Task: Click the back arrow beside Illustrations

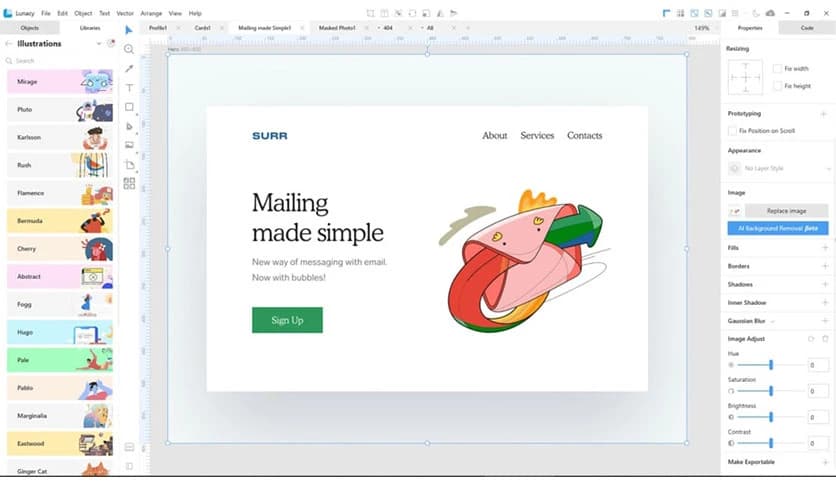Action: point(9,44)
